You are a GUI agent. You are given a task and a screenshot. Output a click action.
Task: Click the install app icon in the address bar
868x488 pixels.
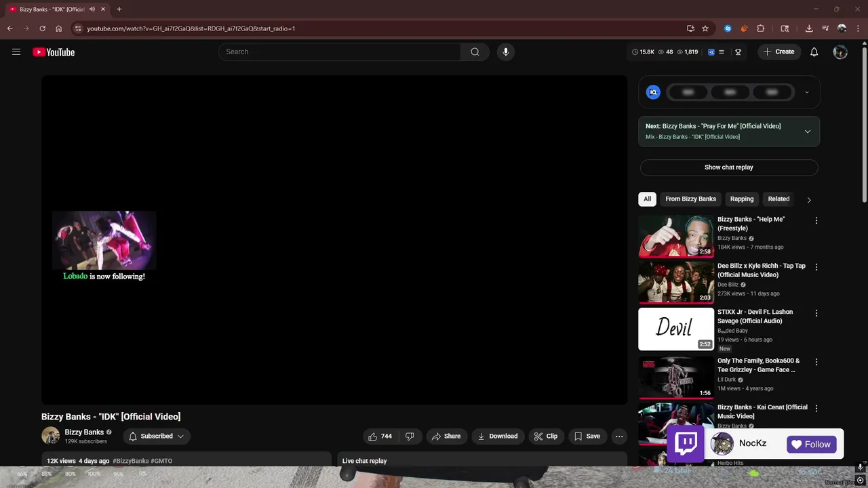pos(690,28)
